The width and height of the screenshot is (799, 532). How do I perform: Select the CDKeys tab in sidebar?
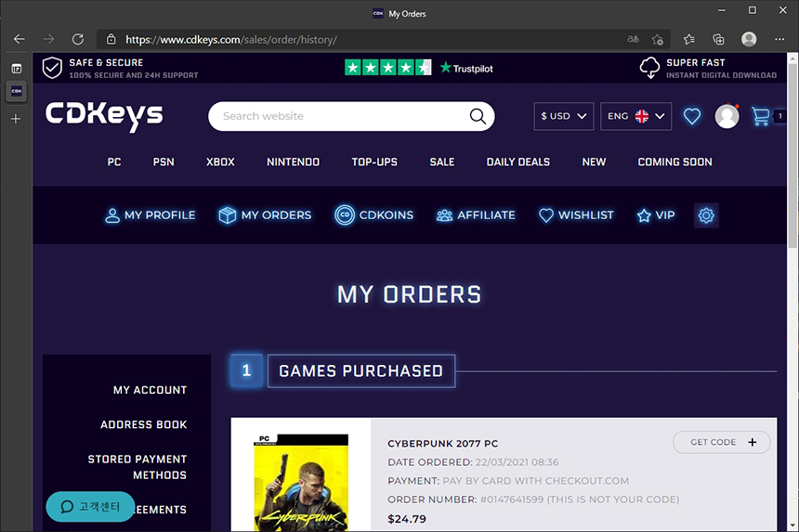coord(17,92)
